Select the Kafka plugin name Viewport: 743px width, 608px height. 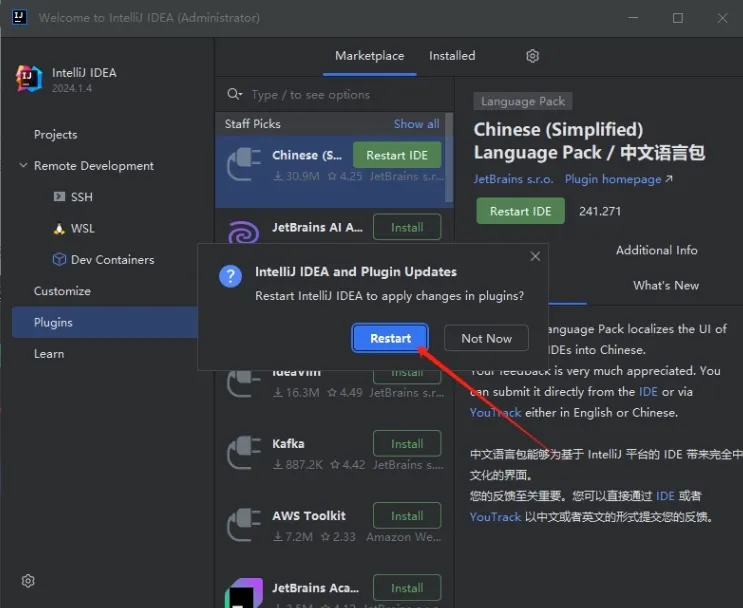click(x=288, y=444)
